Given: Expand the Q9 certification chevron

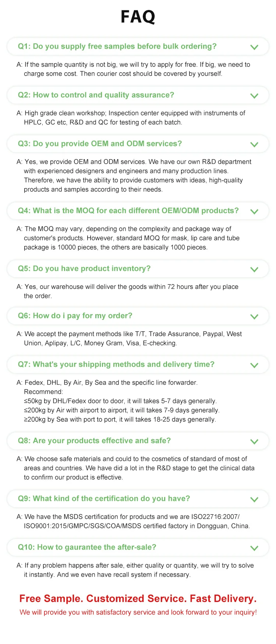Looking at the screenshot, I should (254, 499).
